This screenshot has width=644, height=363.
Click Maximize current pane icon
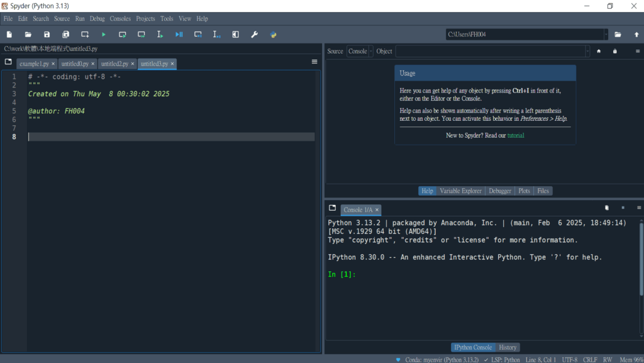pos(236,35)
